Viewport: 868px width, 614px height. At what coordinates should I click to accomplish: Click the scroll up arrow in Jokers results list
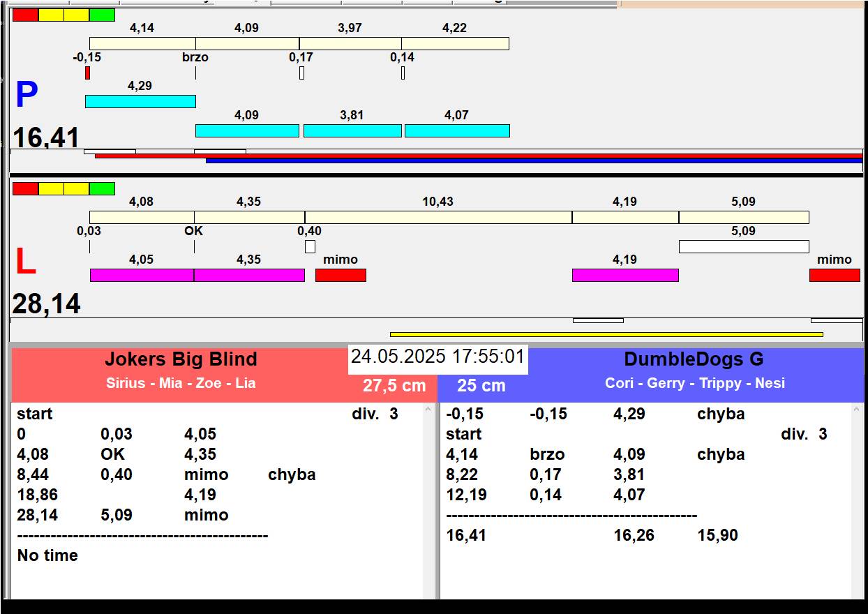pos(428,410)
